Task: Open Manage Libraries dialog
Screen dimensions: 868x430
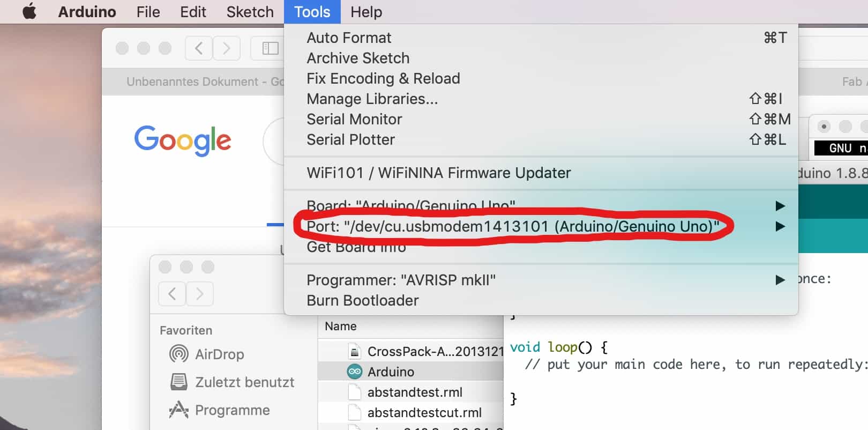Action: (372, 99)
